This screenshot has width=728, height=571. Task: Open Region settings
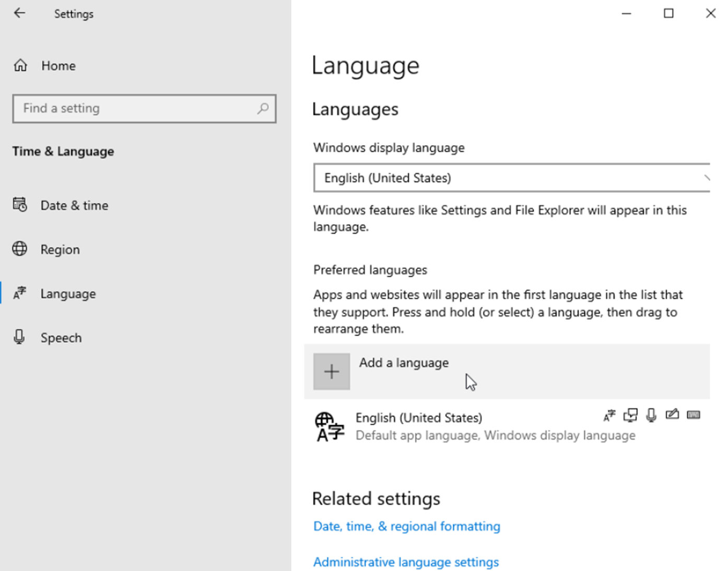pos(60,250)
